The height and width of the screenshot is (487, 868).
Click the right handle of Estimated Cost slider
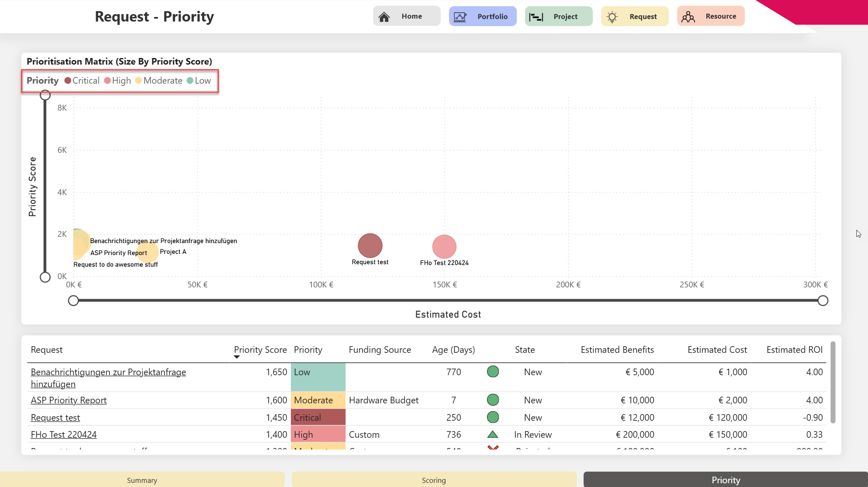pos(823,301)
